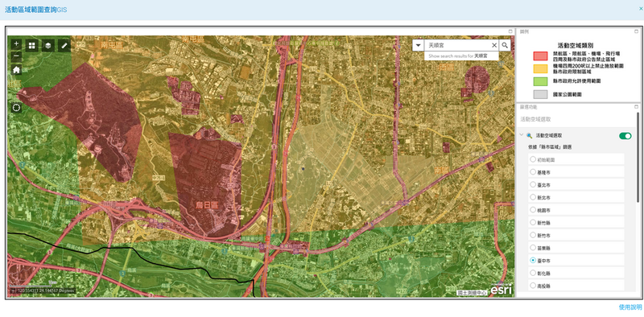Click the 活動區域範圍查詢GIS title
The image size is (644, 317).
click(x=35, y=10)
